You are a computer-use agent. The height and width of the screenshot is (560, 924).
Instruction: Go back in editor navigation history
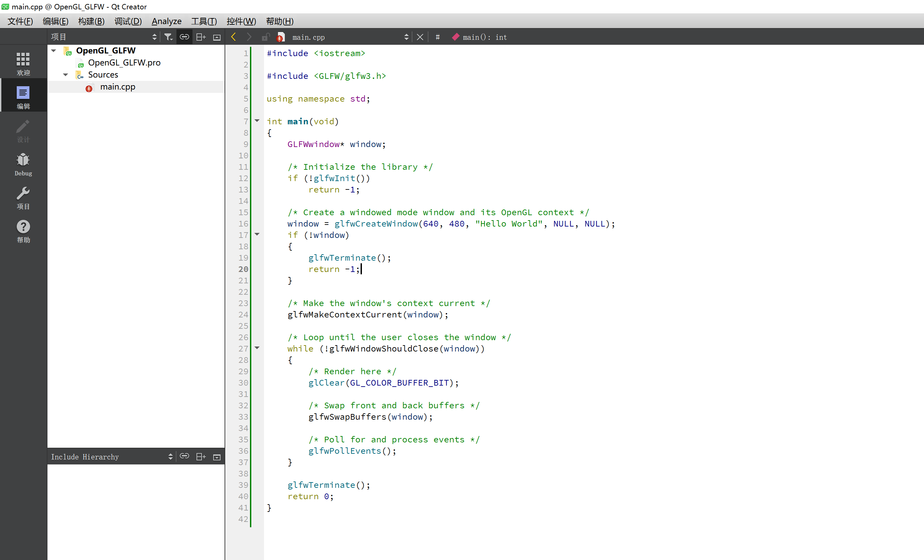pyautogui.click(x=234, y=37)
